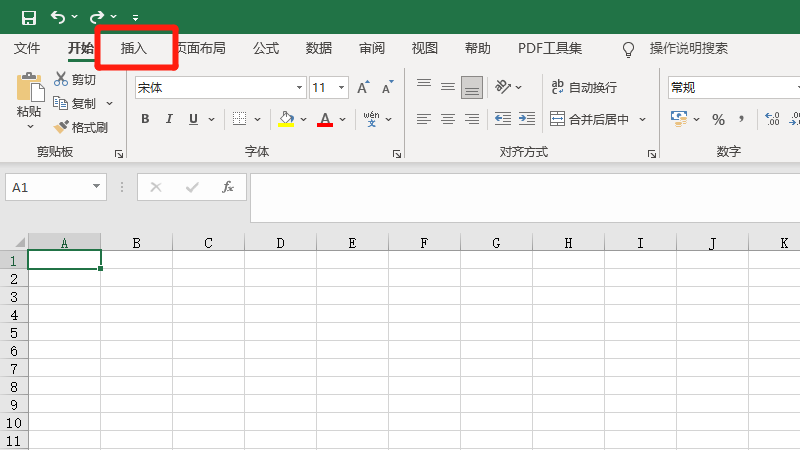Click the Cut (剪切) scissors icon
The height and width of the screenshot is (450, 800).
coord(61,79)
